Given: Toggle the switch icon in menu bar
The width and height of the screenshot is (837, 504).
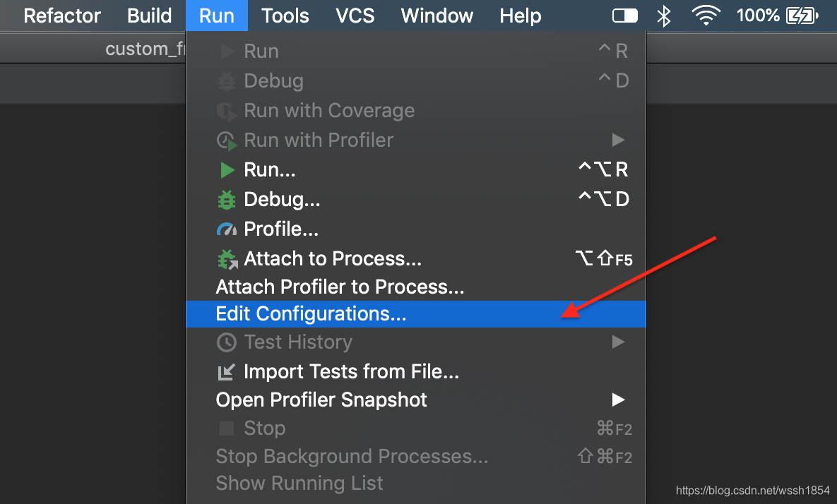Looking at the screenshot, I should point(625,16).
